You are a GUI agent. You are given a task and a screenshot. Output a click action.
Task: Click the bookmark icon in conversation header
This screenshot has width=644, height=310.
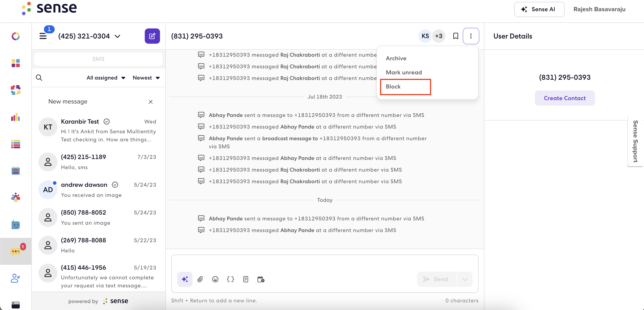click(x=455, y=36)
